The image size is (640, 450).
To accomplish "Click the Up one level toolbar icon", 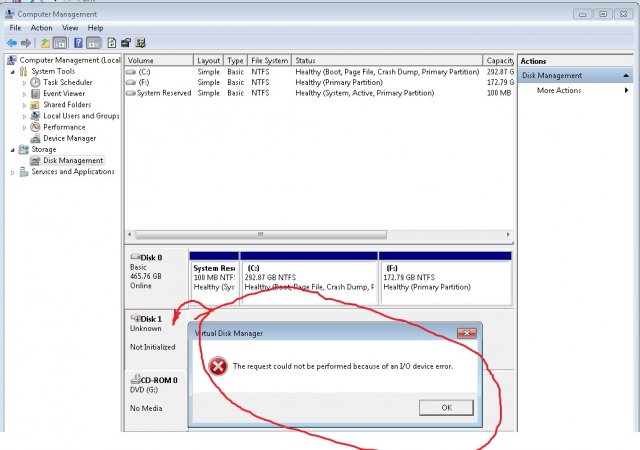I will 45,43.
